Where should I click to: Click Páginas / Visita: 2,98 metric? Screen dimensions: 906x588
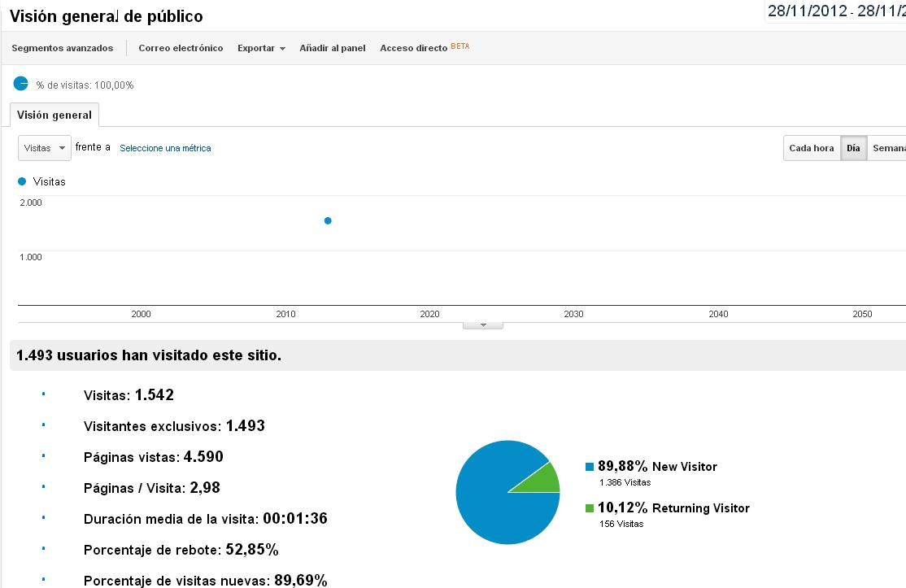[152, 488]
